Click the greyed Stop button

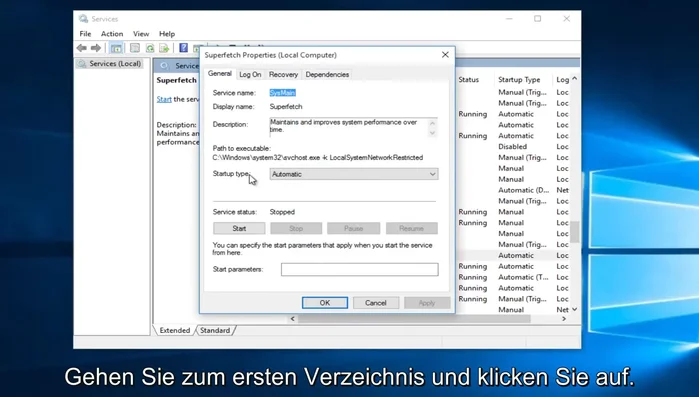(296, 229)
